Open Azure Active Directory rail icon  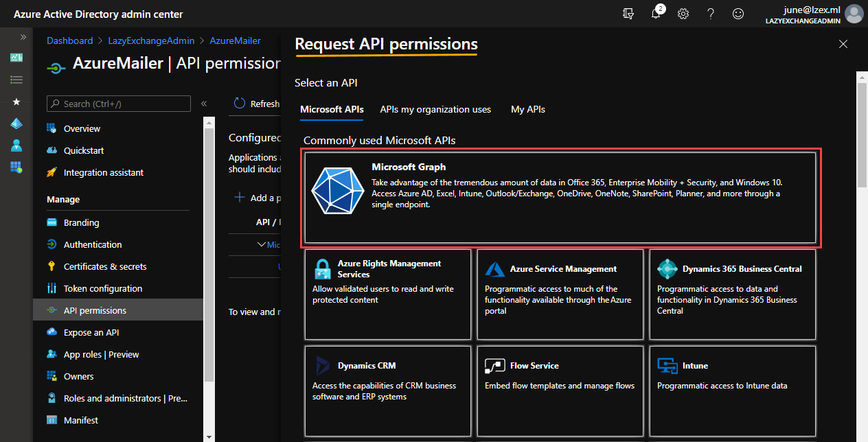(x=16, y=124)
